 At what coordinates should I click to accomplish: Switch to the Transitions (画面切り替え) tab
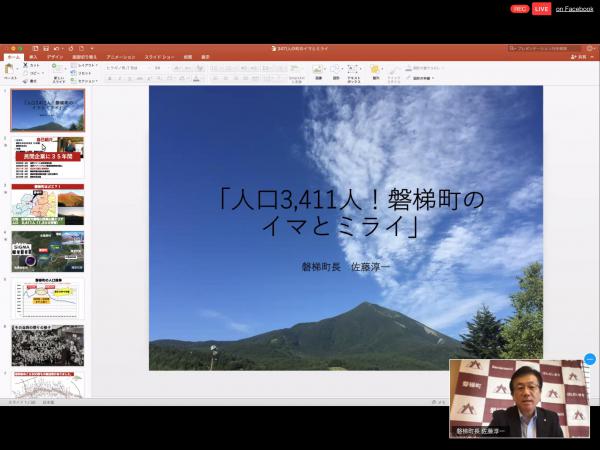pyautogui.click(x=85, y=57)
